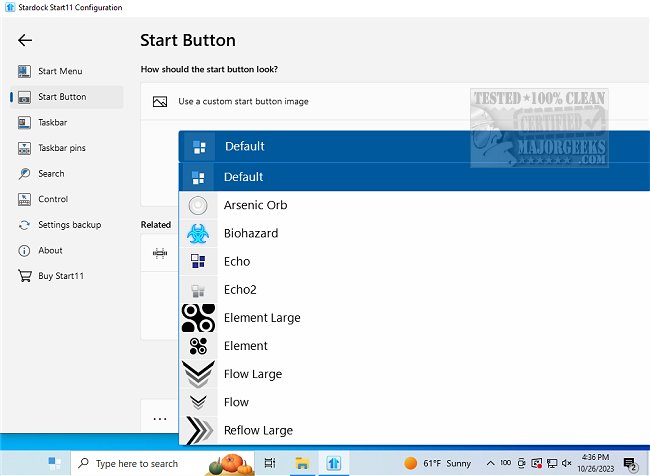Click the custom image picture icon
The width and height of the screenshot is (650, 476).
pos(160,102)
